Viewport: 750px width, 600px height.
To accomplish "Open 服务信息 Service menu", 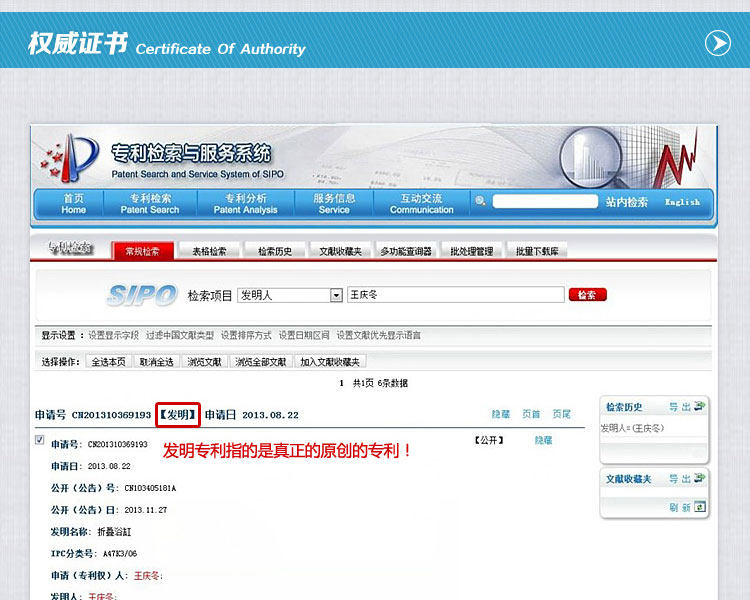I will [334, 203].
